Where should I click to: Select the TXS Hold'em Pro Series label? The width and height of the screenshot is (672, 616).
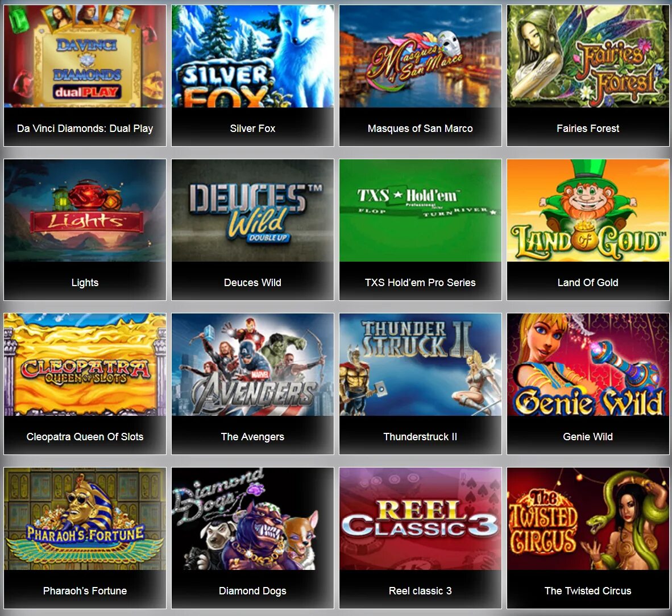(x=420, y=283)
